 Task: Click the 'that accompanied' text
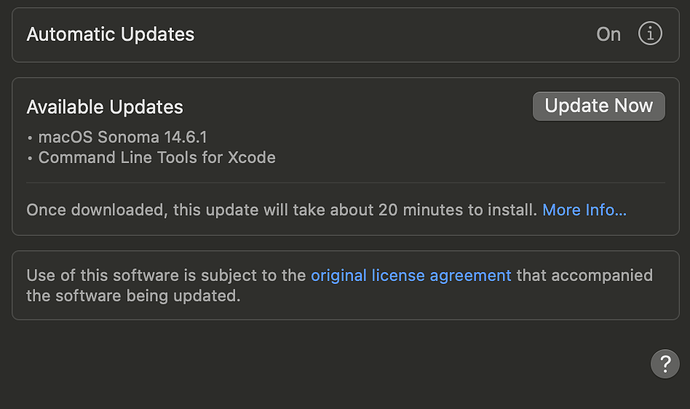[584, 276]
